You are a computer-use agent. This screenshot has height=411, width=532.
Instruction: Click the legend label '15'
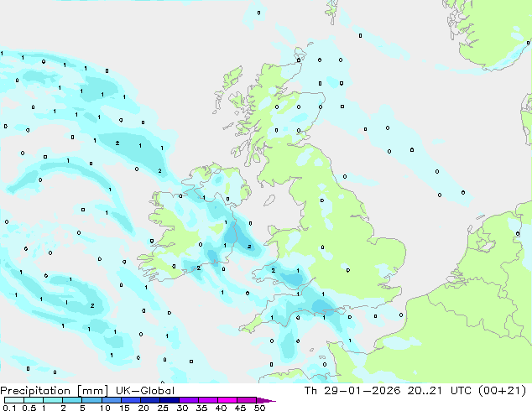[x=124, y=408]
